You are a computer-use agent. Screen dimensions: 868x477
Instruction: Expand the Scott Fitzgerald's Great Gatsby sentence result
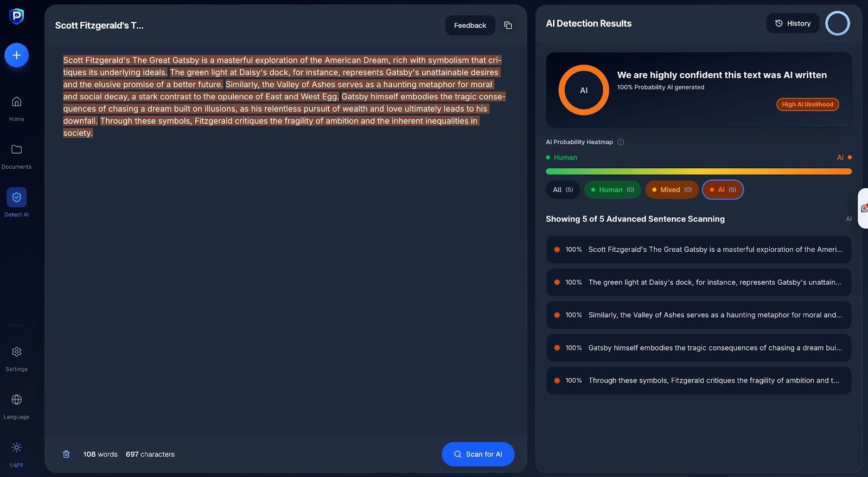(x=698, y=250)
